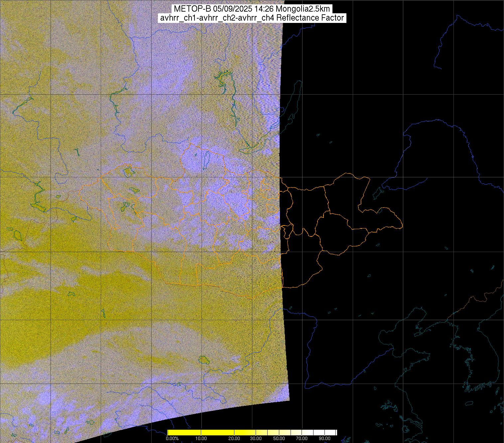Screen dimensions: 504x443
Task: Click the small green lake outline near the bottom of the swath
Action: tap(203, 360)
